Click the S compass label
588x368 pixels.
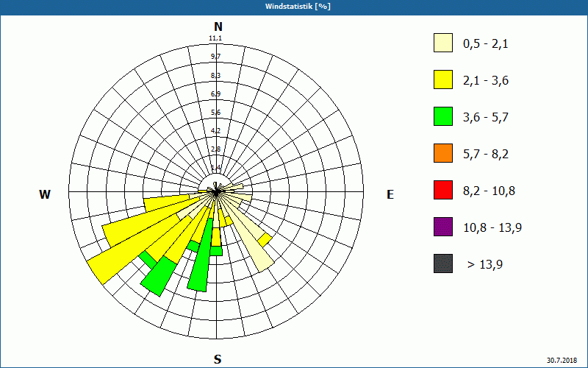tap(218, 360)
